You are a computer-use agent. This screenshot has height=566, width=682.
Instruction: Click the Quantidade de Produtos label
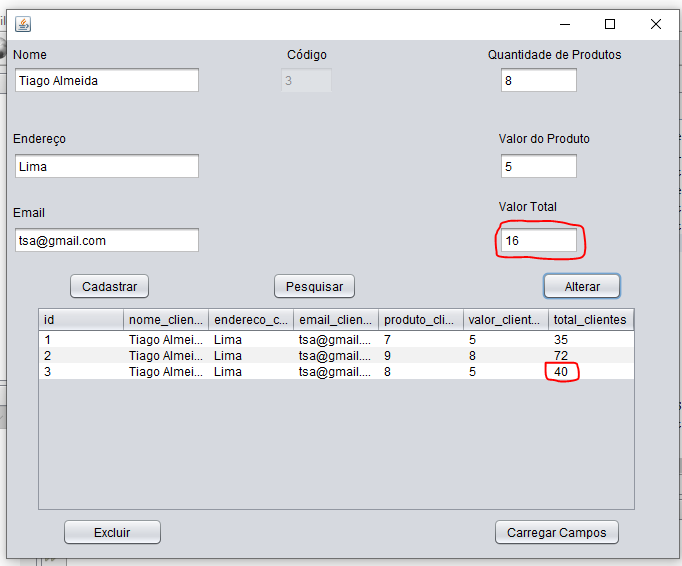[554, 54]
